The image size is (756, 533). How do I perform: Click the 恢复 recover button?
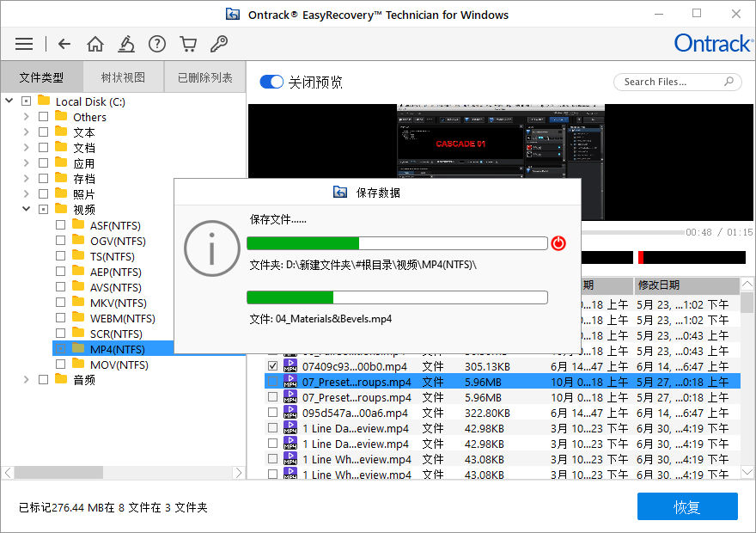point(687,506)
